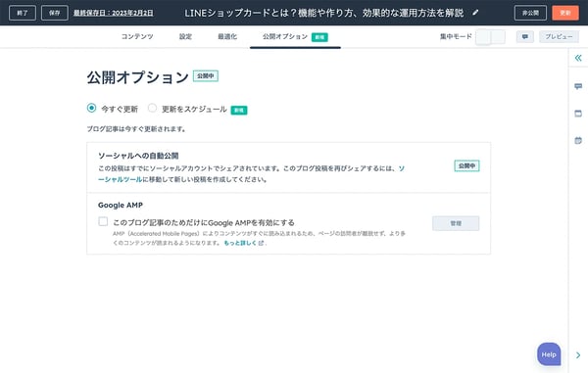Screen dimensions: 588x373
Task: Click the ソーシャルへの自動公開 heading
Action: [138, 156]
